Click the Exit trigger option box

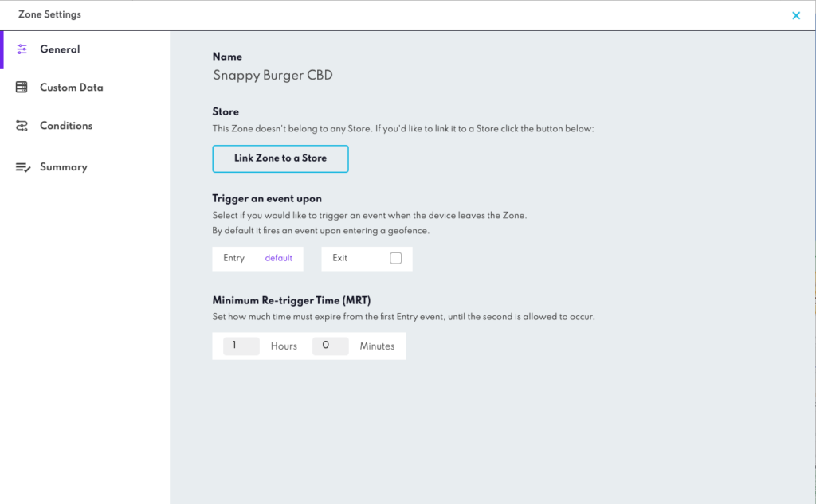367,259
